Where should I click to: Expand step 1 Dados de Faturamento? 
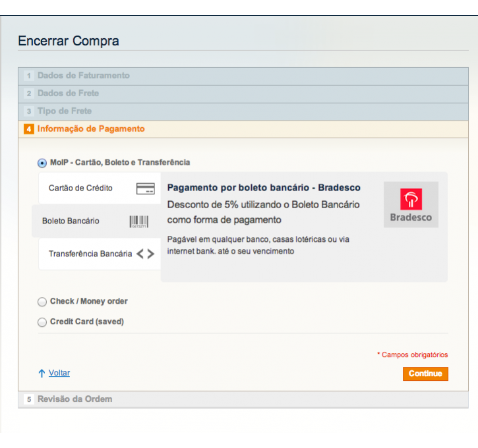click(x=243, y=76)
